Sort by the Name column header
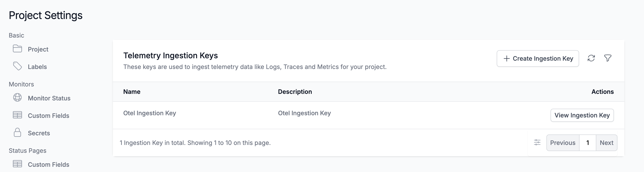The width and height of the screenshot is (644, 172). point(132,92)
